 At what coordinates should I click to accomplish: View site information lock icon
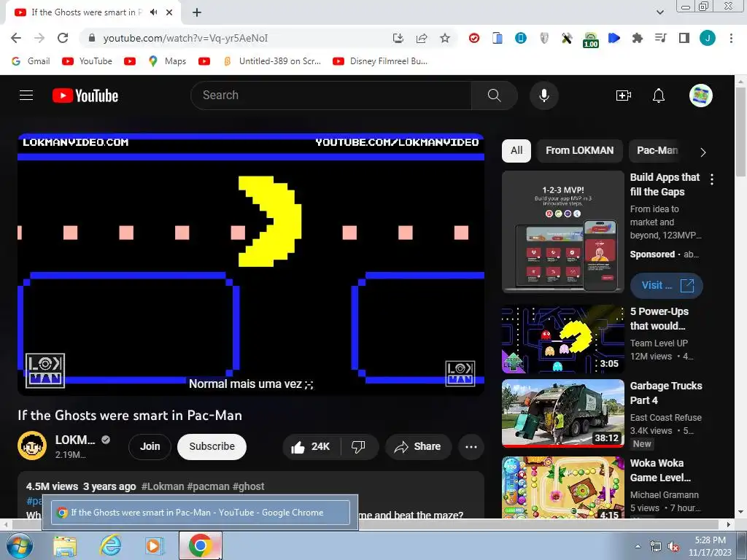(x=92, y=38)
